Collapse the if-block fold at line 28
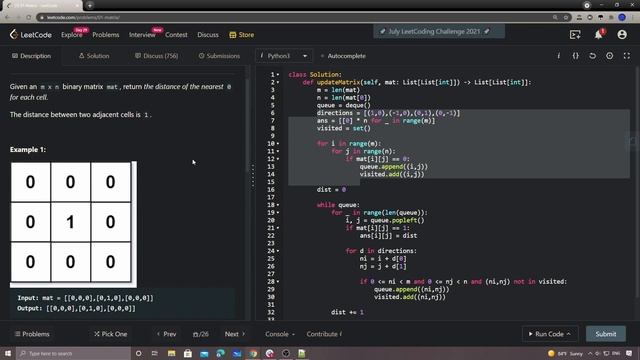The image size is (640, 360). [278, 282]
